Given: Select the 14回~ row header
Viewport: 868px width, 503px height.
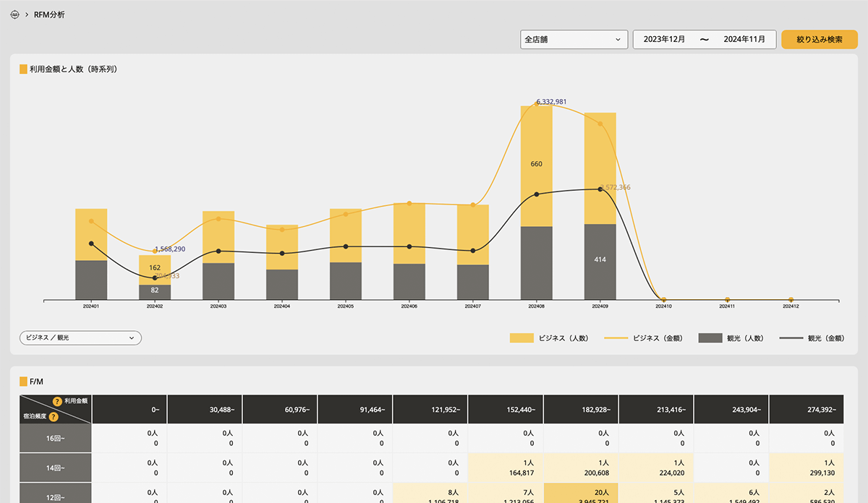Looking at the screenshot, I should pyautogui.click(x=56, y=468).
